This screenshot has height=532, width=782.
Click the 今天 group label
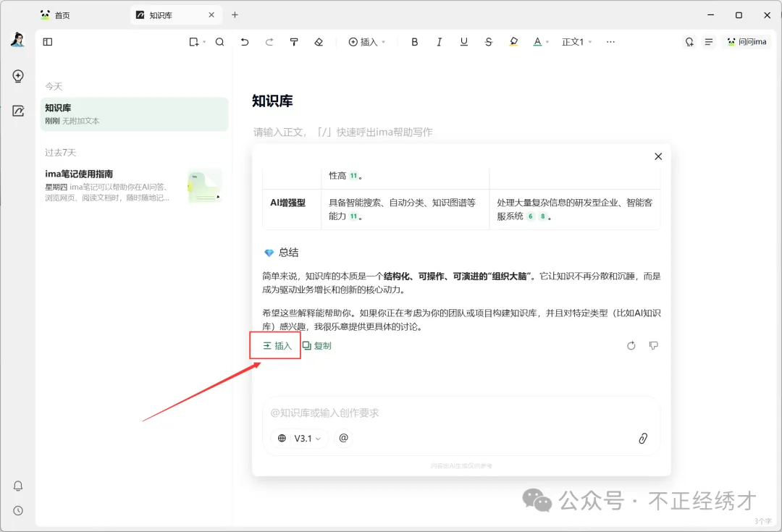pyautogui.click(x=54, y=87)
